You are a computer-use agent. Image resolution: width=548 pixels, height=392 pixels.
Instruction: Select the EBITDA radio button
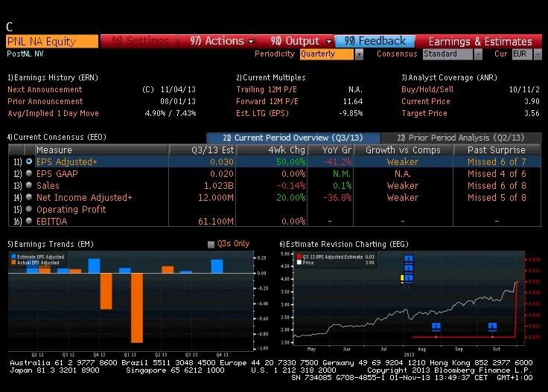29,221
